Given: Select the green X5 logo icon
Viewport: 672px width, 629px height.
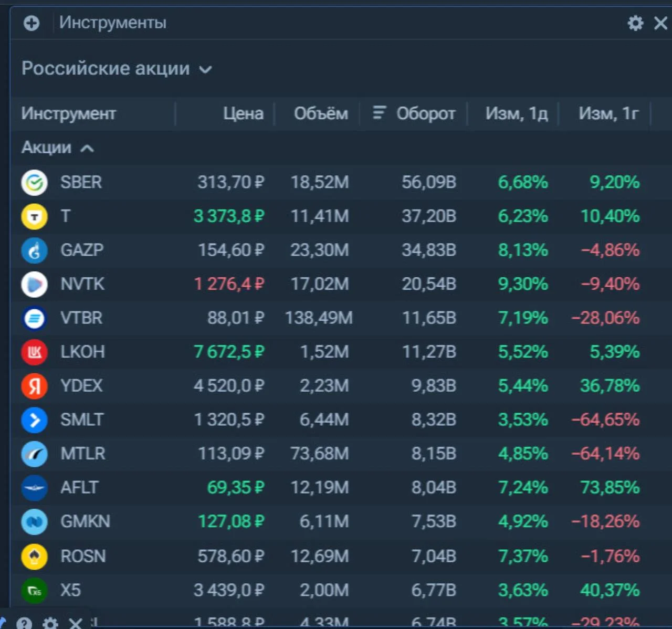Looking at the screenshot, I should 35,591.
